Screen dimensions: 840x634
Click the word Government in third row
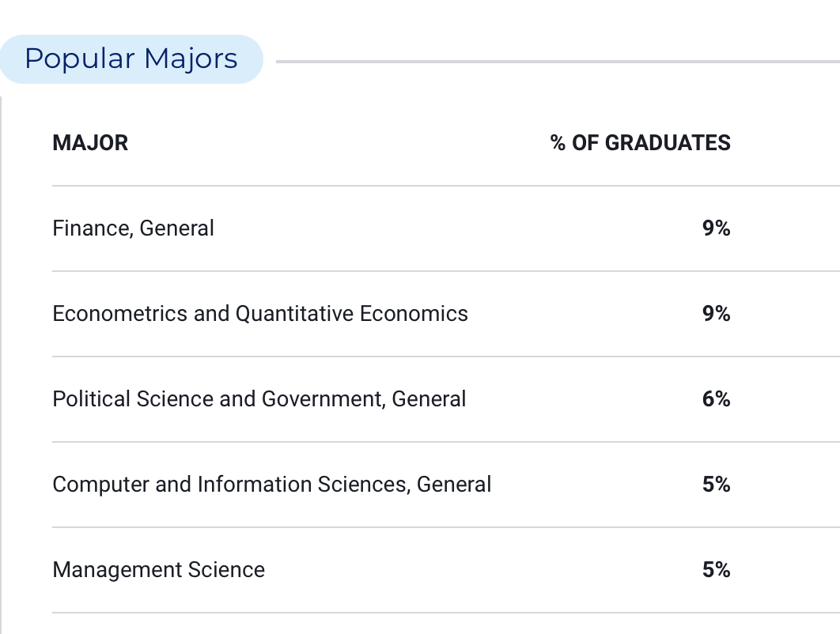(x=324, y=399)
